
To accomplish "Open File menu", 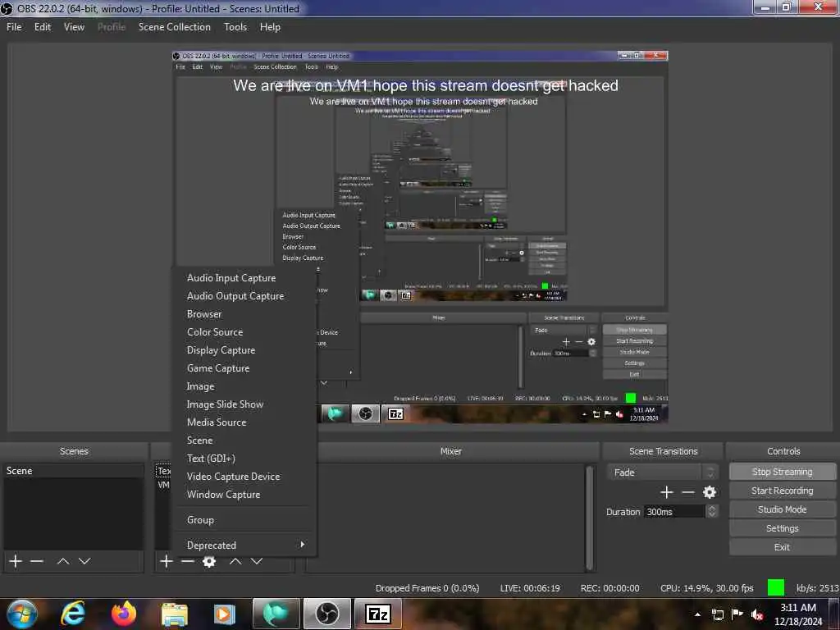I will click(14, 27).
